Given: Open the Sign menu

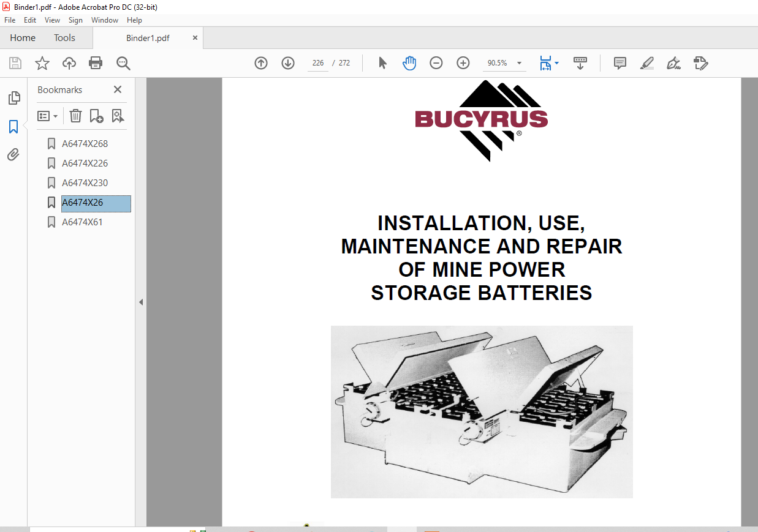Looking at the screenshot, I should pyautogui.click(x=75, y=20).
